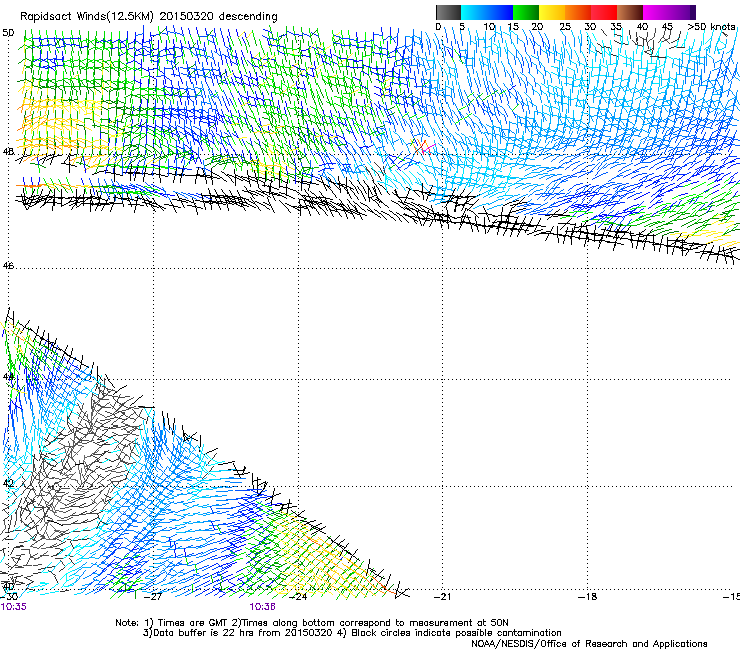Click the brown 35-40 knots legend swatch
The image size is (740, 650).
click(x=630, y=12)
